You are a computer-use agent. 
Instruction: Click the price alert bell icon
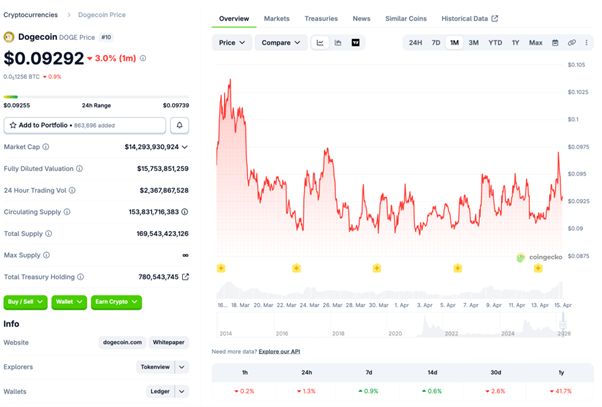point(180,125)
